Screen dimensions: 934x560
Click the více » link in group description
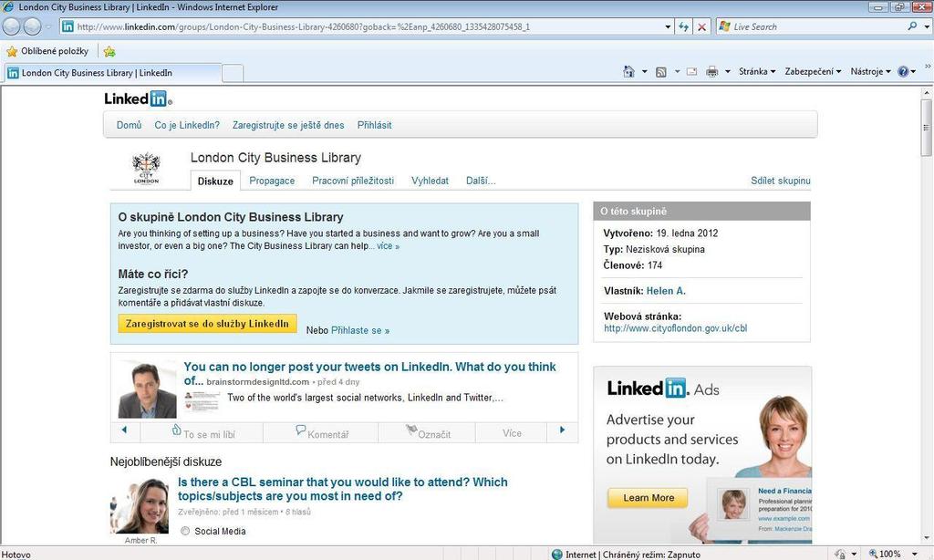388,246
